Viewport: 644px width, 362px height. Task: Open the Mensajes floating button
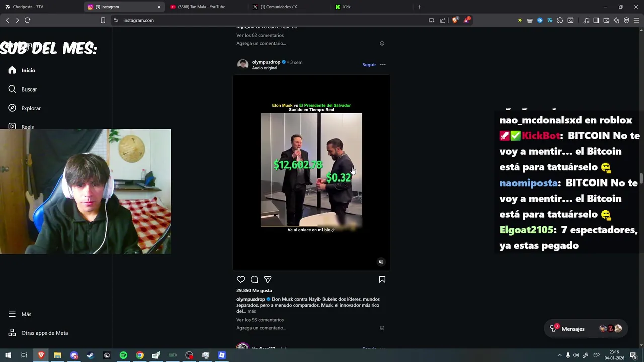point(586,329)
